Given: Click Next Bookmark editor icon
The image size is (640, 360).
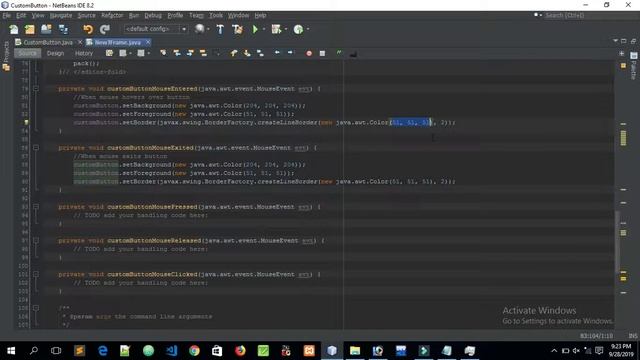Looking at the screenshot, I should (x=247, y=53).
